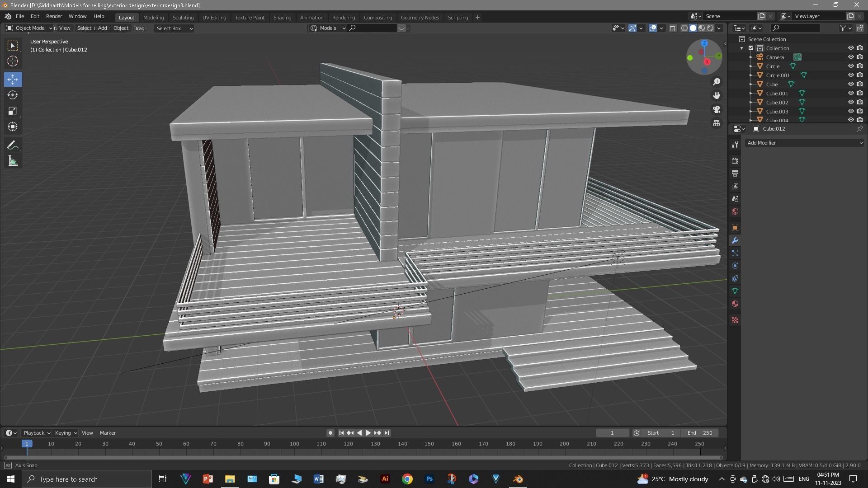Click the Marker menu in timeline

(x=108, y=433)
